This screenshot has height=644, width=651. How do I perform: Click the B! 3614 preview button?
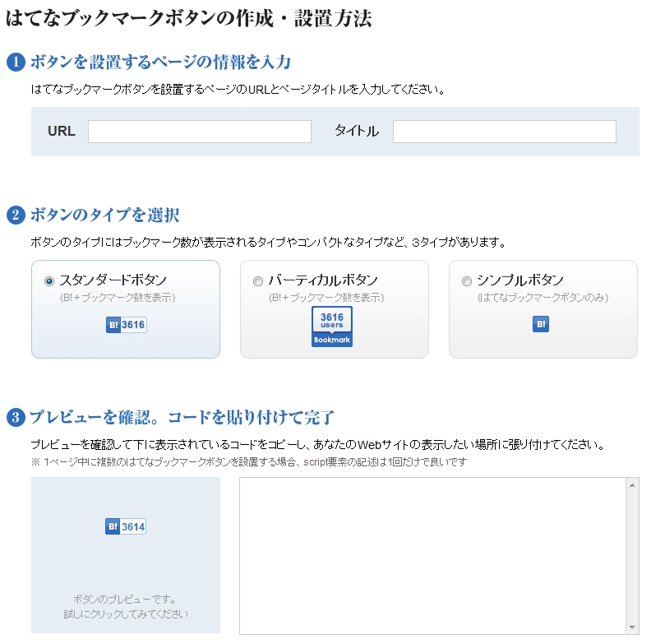point(126,526)
